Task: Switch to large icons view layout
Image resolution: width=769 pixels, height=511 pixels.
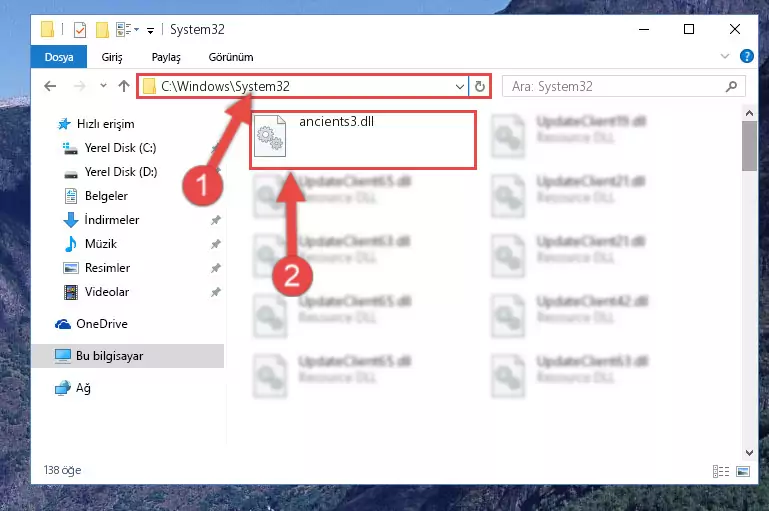Action: point(743,471)
